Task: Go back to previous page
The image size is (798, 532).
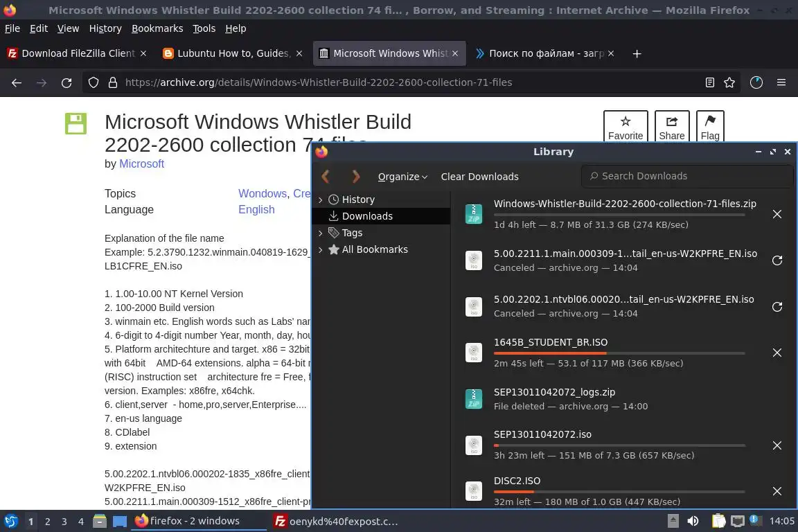Action: 17,82
